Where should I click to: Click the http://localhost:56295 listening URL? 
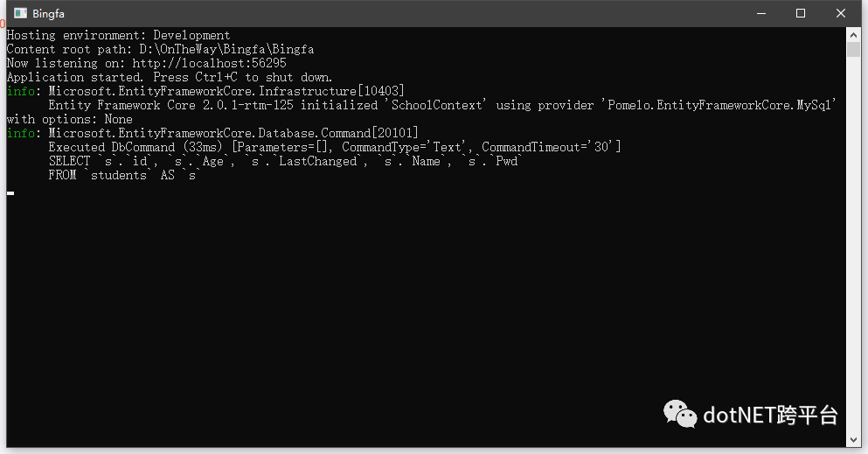(x=209, y=63)
